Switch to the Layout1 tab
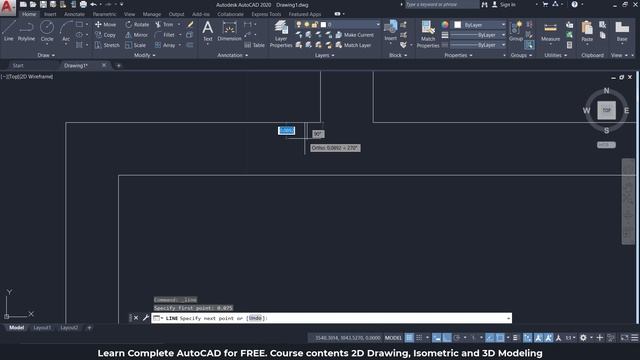The height and width of the screenshot is (360, 640). point(42,327)
